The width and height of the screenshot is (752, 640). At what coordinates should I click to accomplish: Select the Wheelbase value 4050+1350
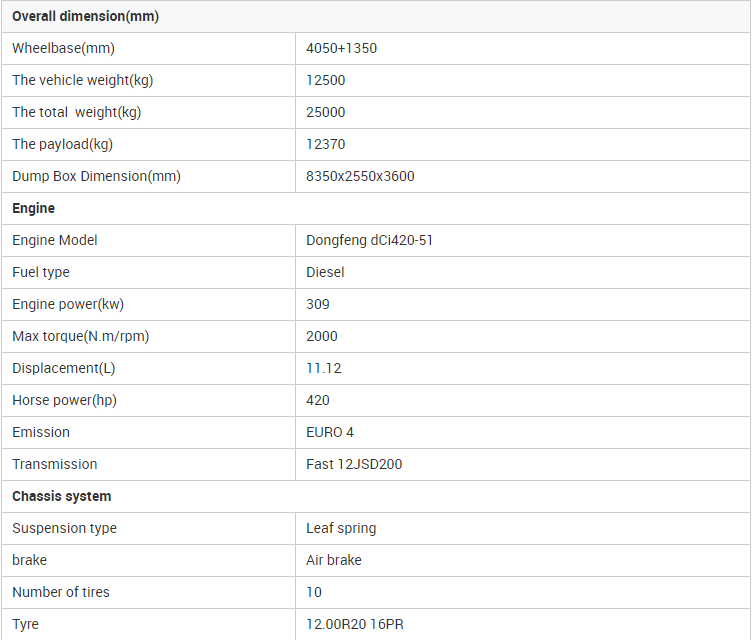click(341, 48)
